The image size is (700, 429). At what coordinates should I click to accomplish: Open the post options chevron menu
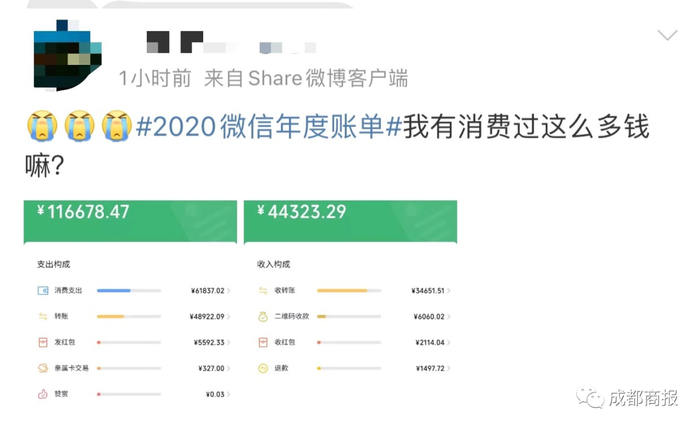click(x=667, y=36)
